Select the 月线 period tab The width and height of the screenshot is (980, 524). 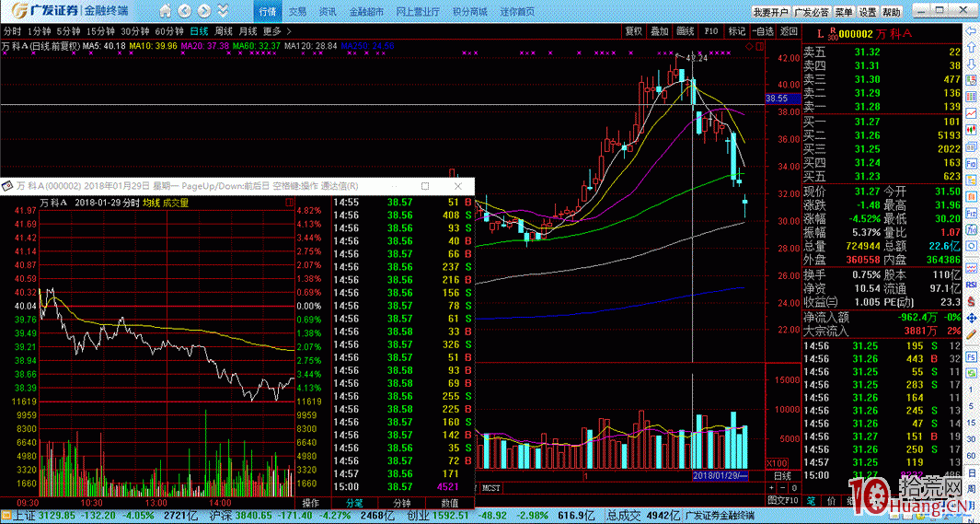click(x=248, y=31)
